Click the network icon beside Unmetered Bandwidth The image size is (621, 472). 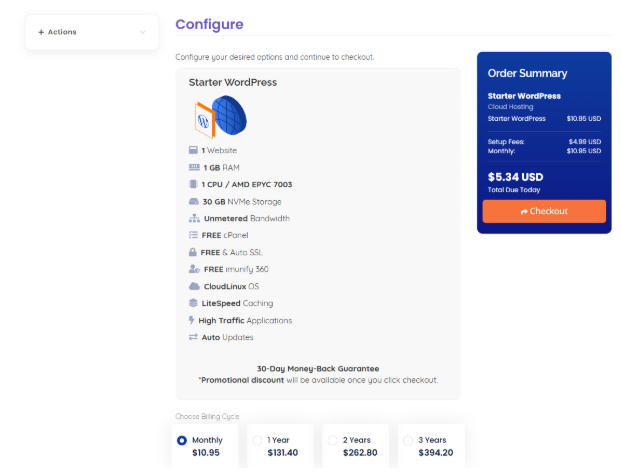(193, 218)
